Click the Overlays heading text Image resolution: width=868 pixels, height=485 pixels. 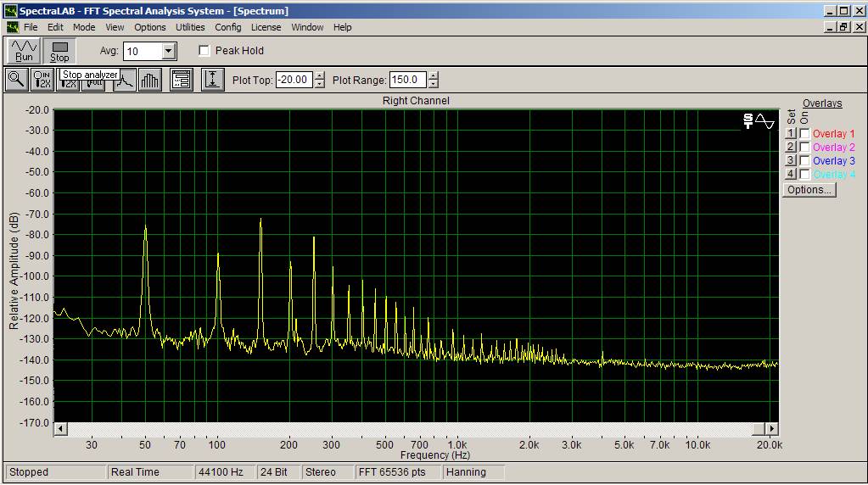point(822,103)
